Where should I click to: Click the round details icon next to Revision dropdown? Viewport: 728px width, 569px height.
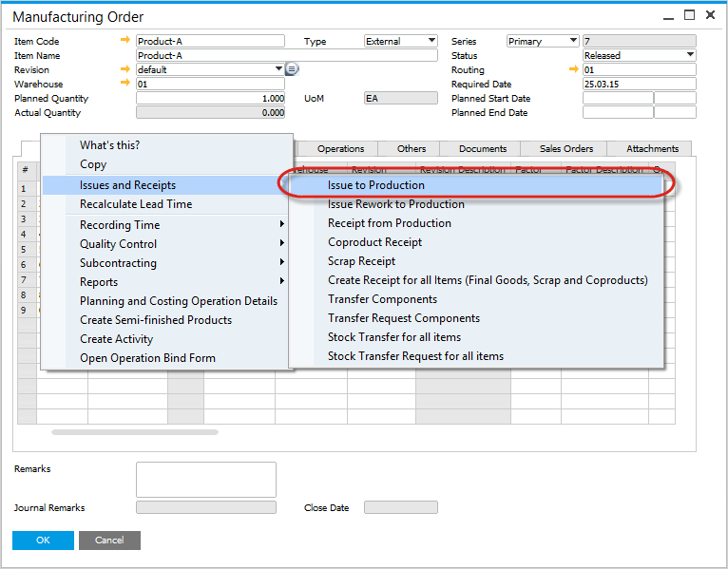click(292, 69)
